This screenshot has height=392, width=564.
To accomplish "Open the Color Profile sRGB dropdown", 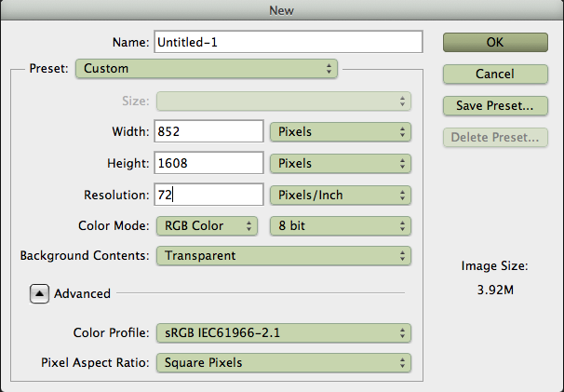I will (x=283, y=332).
